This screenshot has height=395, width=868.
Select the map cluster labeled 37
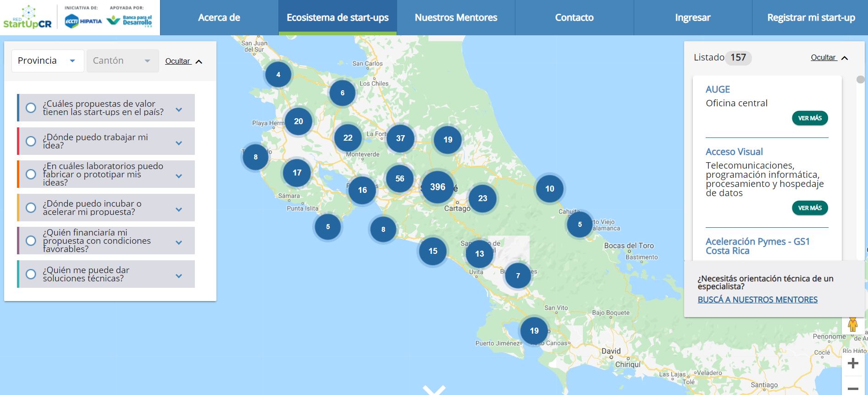[x=400, y=138]
